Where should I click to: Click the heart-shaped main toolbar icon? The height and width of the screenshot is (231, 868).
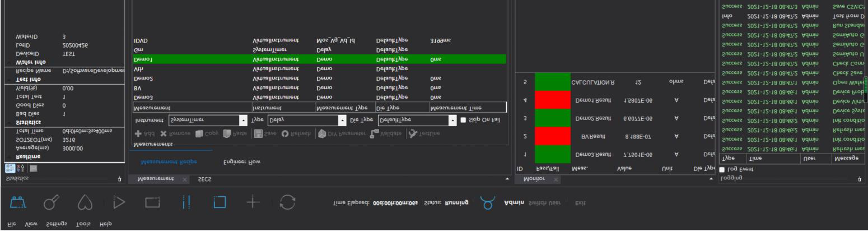coord(84,202)
